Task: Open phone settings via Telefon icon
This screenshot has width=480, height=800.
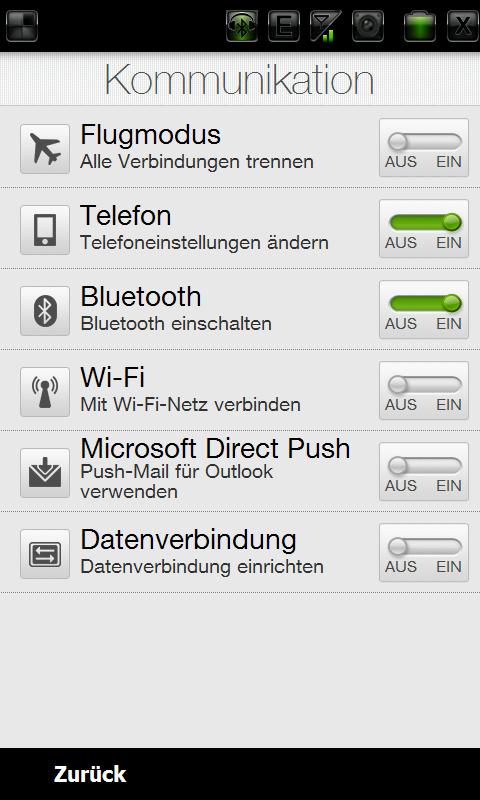Action: pyautogui.click(x=45, y=230)
